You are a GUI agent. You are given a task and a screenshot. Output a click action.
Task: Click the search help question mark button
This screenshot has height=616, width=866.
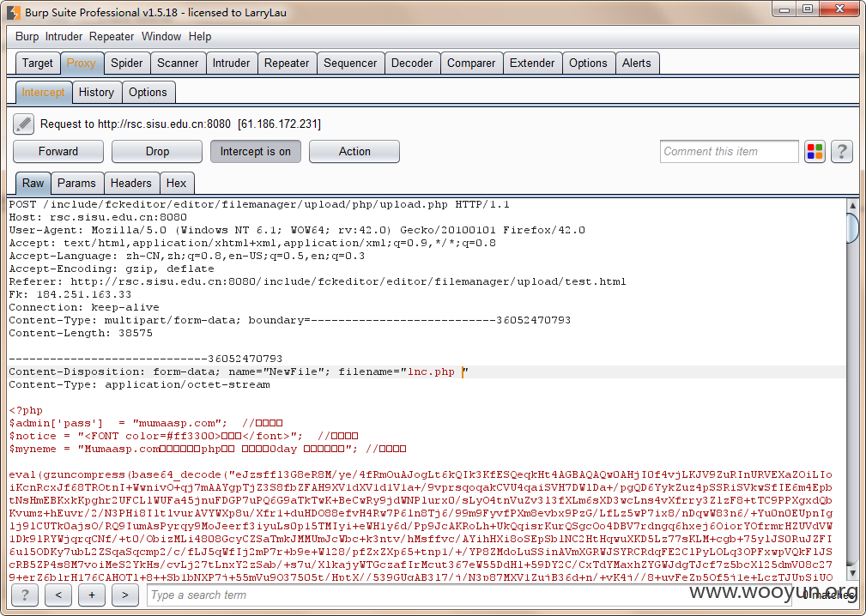[x=25, y=595]
